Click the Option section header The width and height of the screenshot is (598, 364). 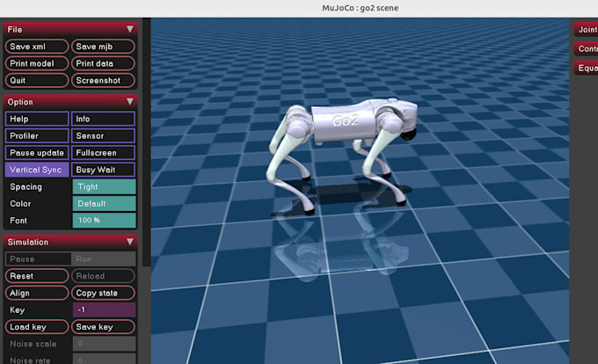click(70, 102)
